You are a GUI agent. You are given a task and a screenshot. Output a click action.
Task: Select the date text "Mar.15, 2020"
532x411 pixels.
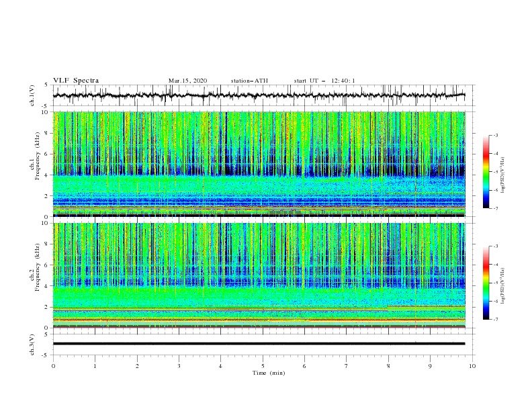coord(187,81)
